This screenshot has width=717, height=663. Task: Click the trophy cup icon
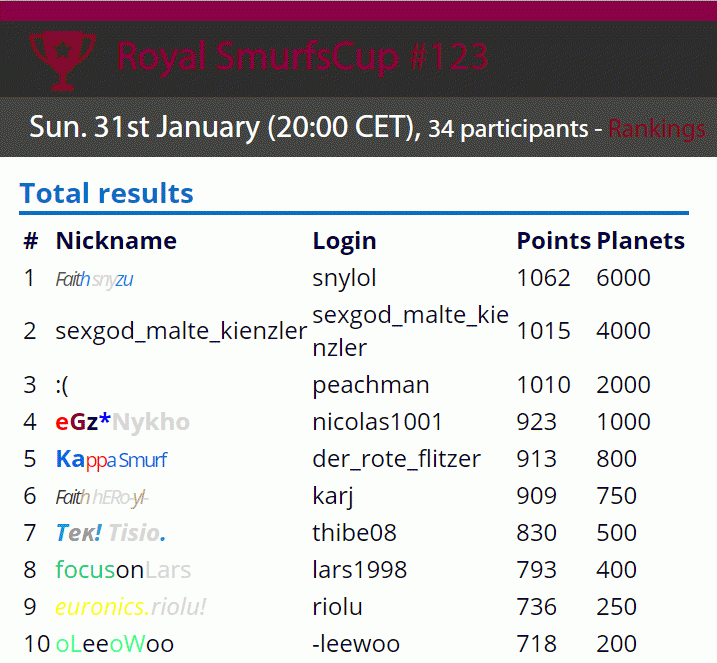(63, 61)
